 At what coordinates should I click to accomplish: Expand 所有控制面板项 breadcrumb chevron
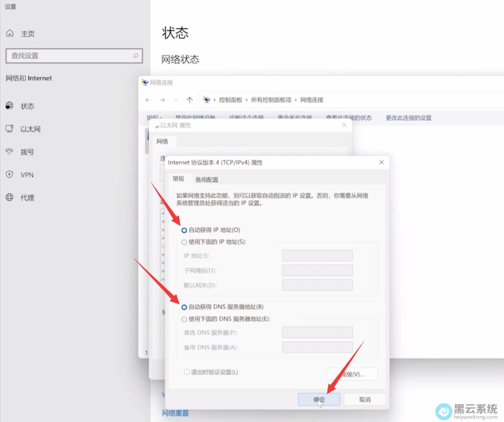click(x=296, y=100)
